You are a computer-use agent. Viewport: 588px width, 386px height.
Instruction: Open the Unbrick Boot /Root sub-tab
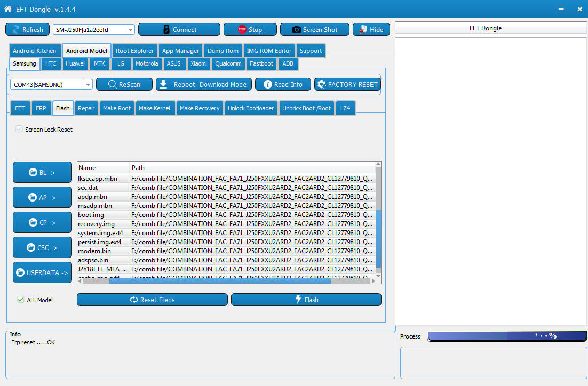click(306, 108)
